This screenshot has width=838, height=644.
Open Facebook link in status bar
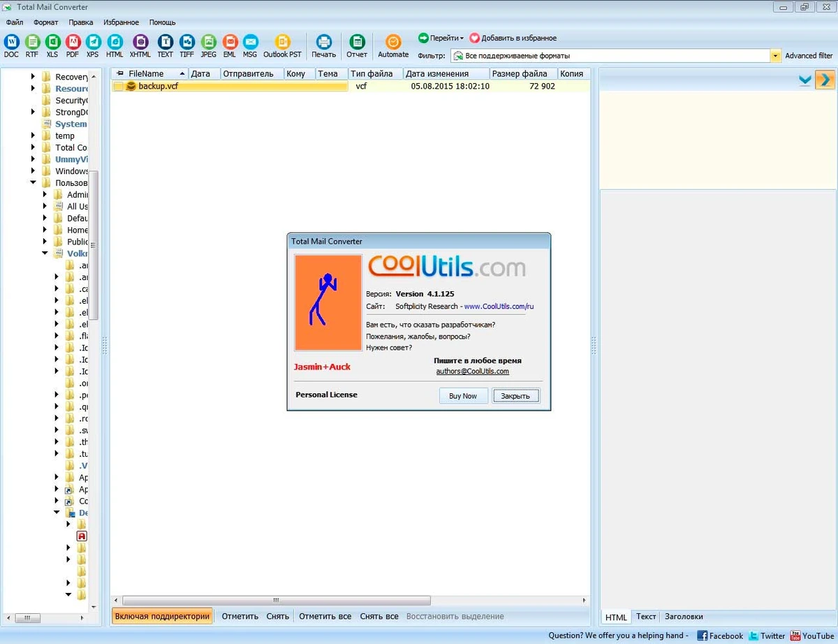720,636
